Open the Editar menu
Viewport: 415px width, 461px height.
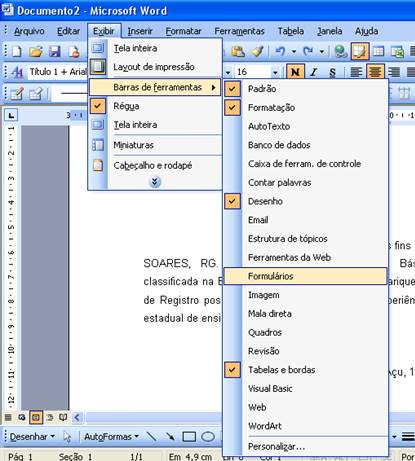(x=68, y=31)
